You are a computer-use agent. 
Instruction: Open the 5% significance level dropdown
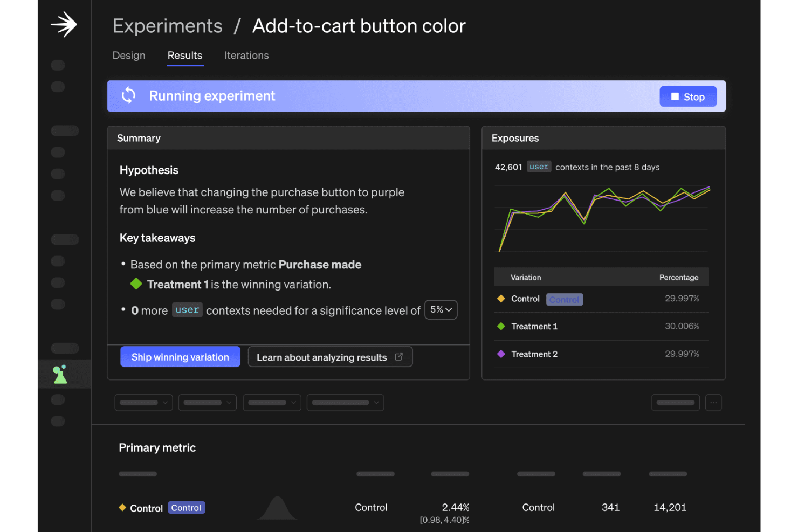click(x=441, y=310)
